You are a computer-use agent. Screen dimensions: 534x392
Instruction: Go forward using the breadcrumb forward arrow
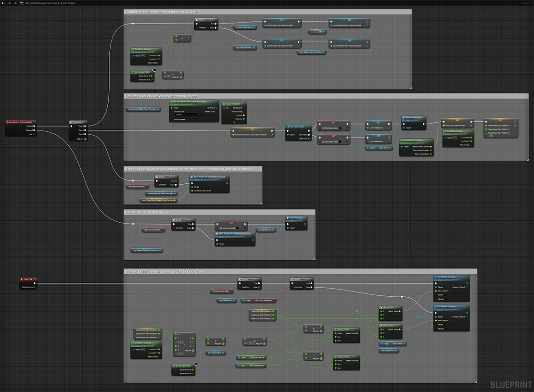pos(15,3)
